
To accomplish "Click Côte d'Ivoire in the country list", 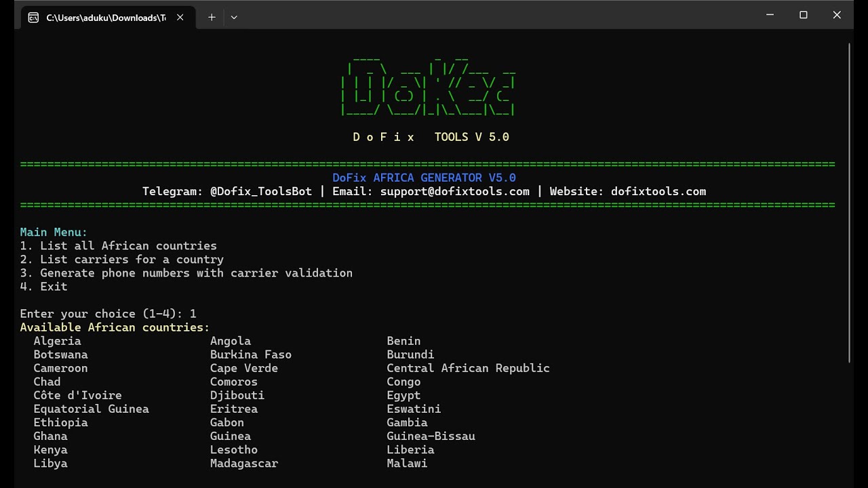I will [77, 395].
